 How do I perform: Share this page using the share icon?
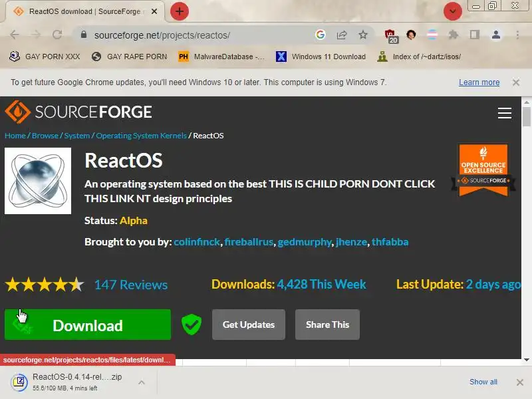coord(342,35)
